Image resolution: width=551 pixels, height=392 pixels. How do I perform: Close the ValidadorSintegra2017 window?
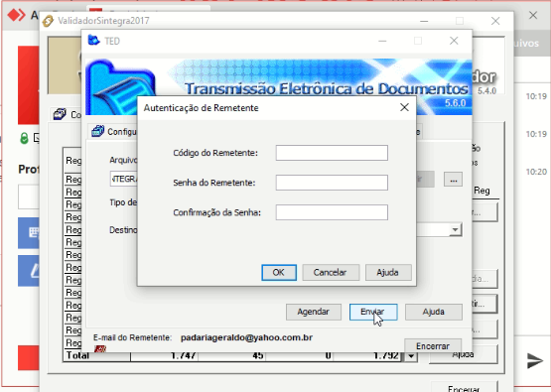click(495, 21)
